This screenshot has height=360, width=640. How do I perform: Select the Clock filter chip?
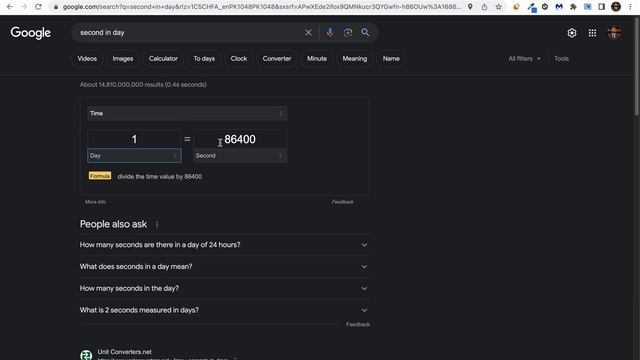(x=238, y=59)
